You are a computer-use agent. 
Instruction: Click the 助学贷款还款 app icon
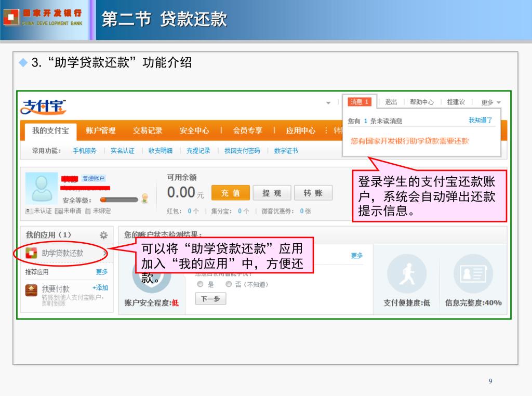tap(32, 254)
